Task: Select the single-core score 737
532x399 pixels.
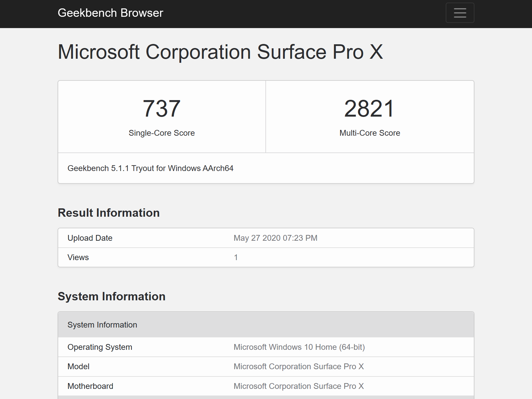Action: (x=162, y=109)
